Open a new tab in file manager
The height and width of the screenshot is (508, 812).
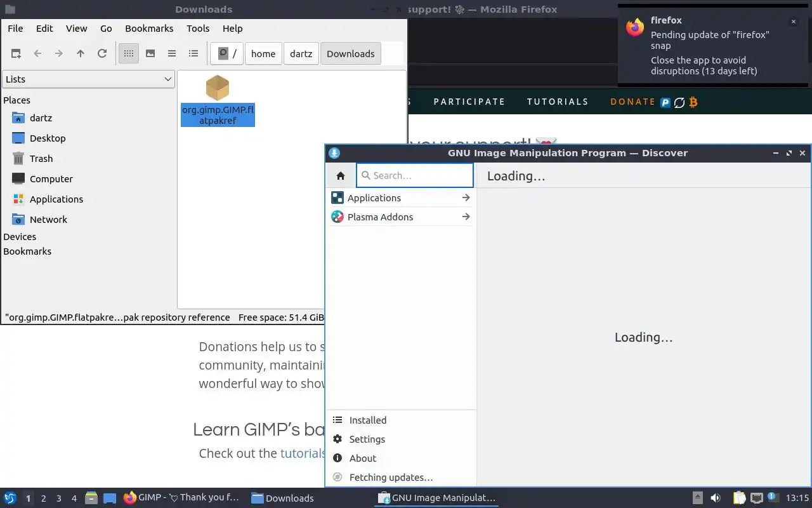point(16,54)
